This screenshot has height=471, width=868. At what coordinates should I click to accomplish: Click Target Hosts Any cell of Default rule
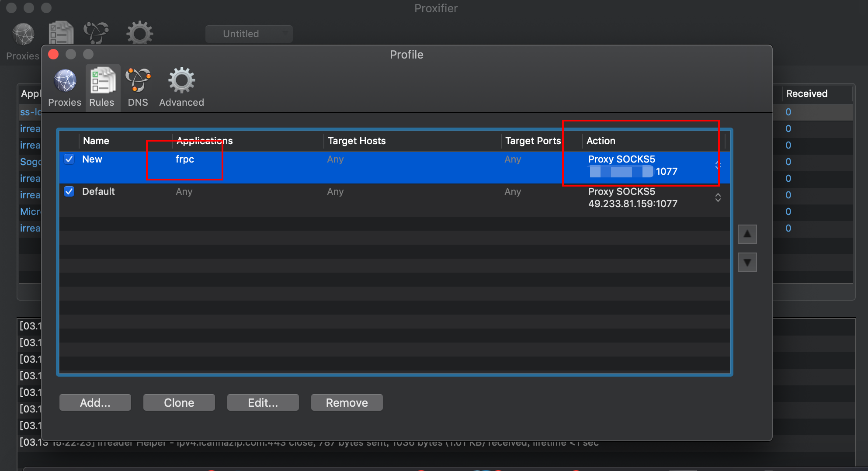335,191
